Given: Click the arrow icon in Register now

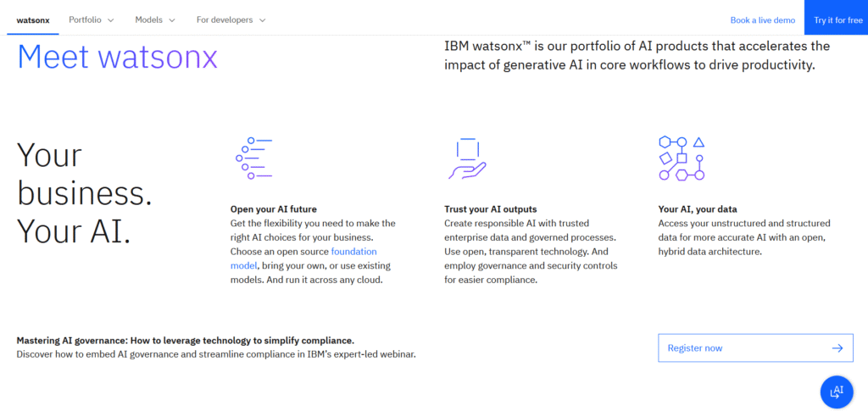Looking at the screenshot, I should (837, 348).
